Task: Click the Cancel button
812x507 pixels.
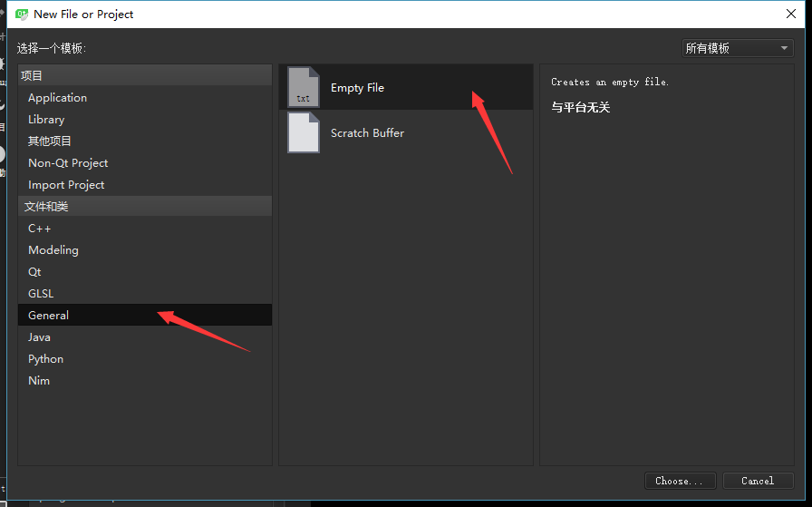Action: click(758, 481)
